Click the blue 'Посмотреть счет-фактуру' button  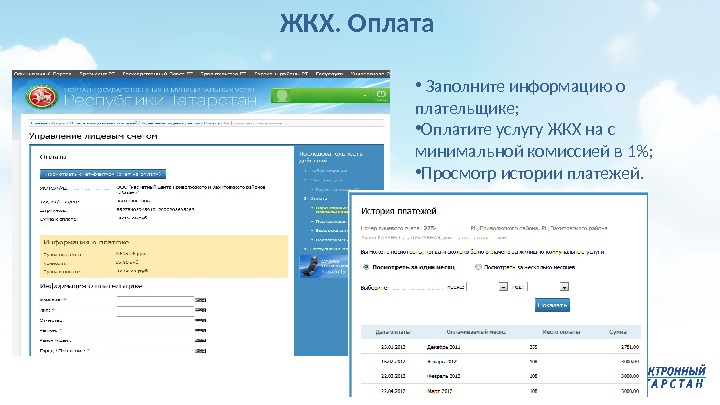tap(103, 174)
